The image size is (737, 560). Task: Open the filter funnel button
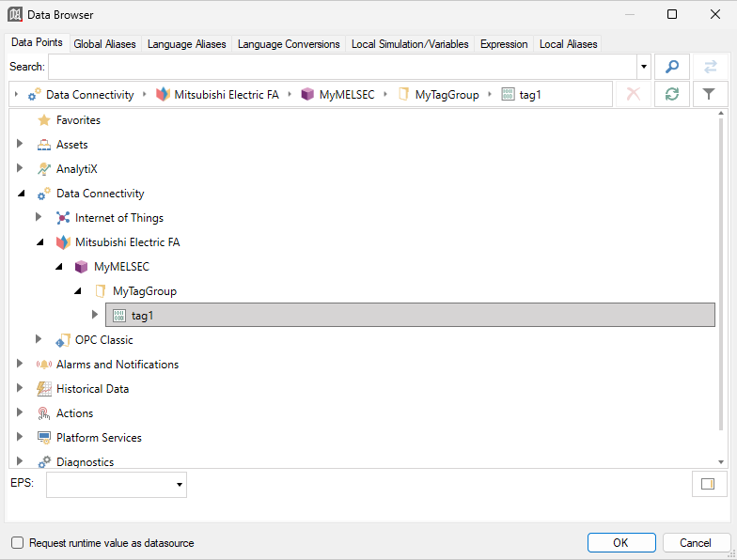click(709, 94)
